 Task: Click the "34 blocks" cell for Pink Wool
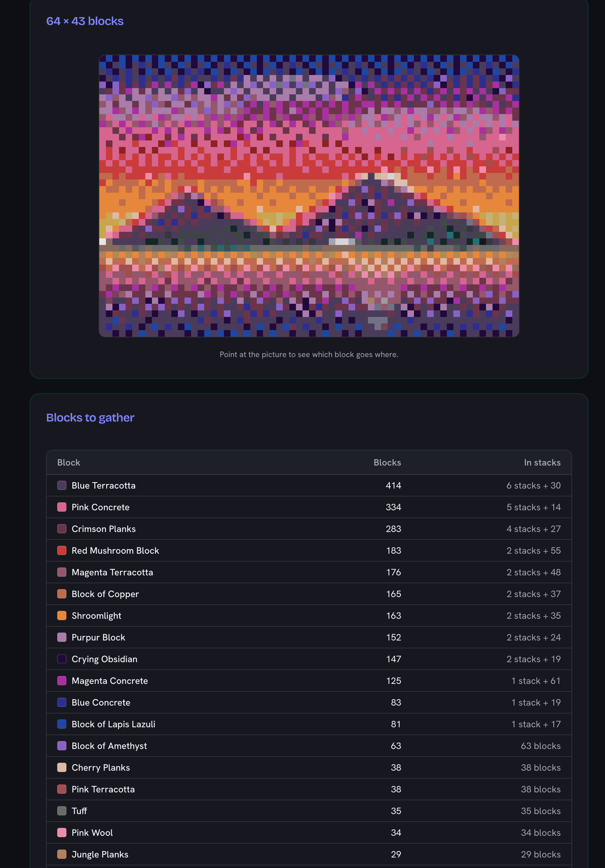(x=541, y=832)
